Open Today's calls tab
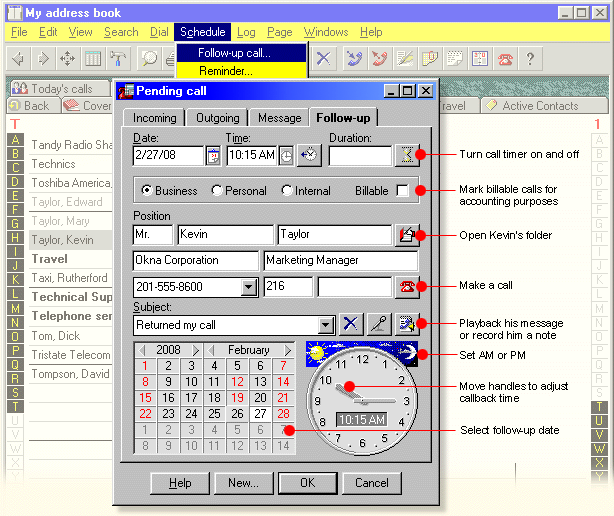This screenshot has width=614, height=516. click(x=61, y=88)
